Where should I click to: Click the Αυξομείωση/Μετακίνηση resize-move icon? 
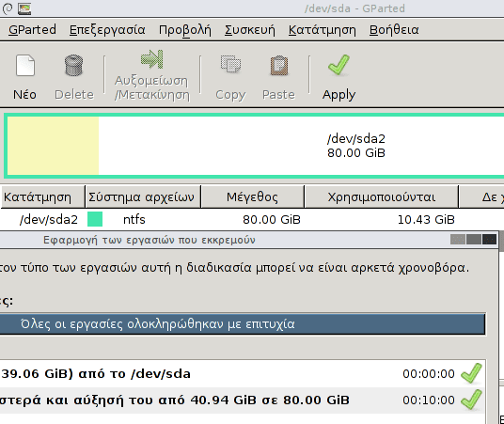coord(152,59)
